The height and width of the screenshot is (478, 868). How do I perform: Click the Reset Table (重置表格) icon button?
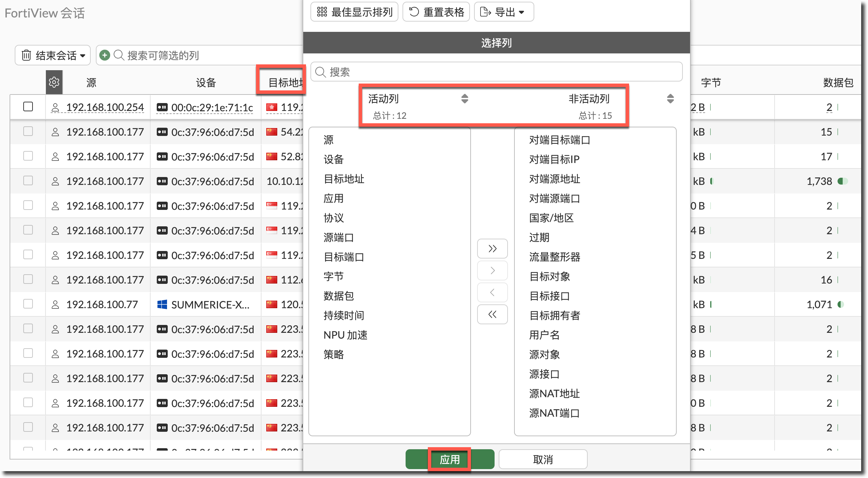[436, 12]
